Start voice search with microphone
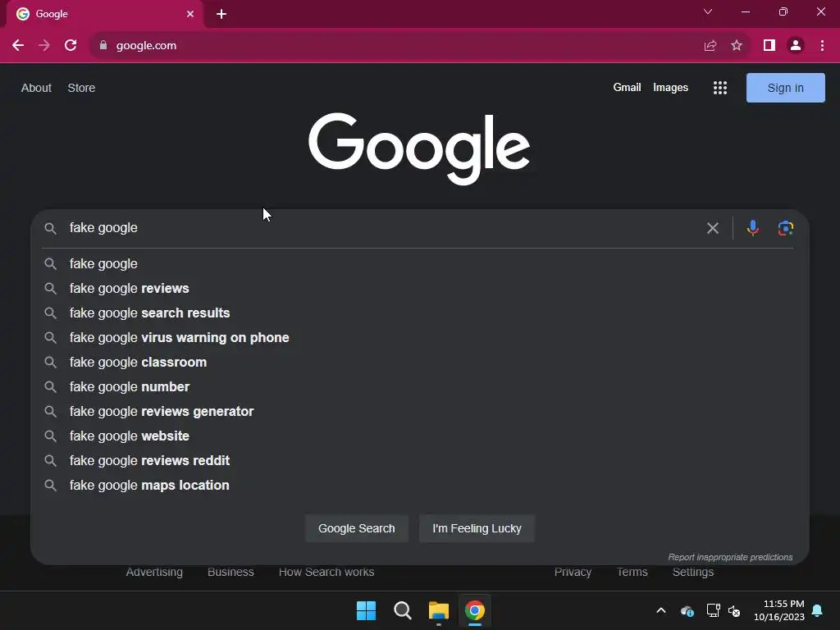Image resolution: width=840 pixels, height=630 pixels. [x=753, y=228]
